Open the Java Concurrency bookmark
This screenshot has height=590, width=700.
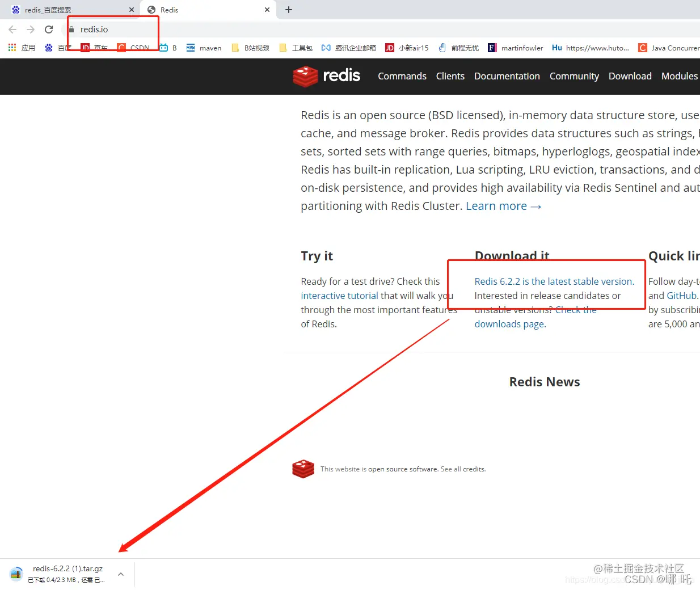669,48
